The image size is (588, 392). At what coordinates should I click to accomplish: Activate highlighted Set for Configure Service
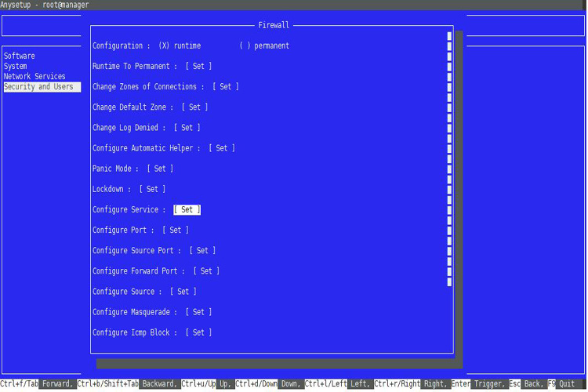(187, 209)
